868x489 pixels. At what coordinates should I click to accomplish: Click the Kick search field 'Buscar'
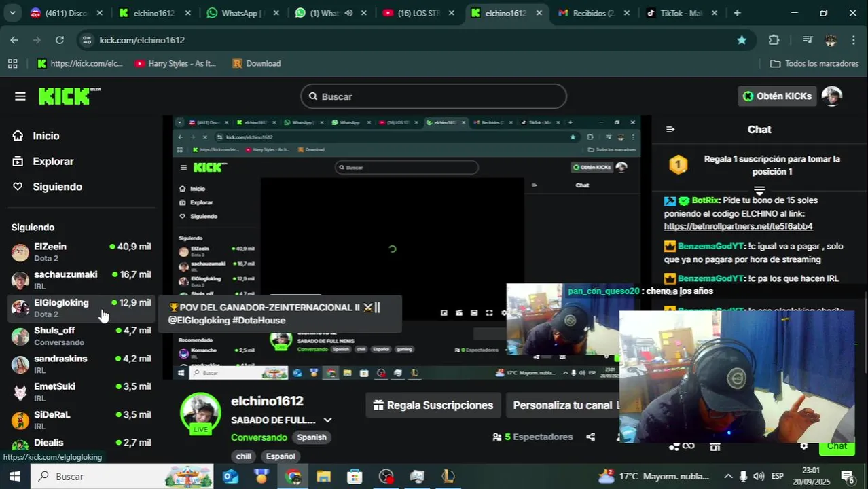[x=433, y=96]
